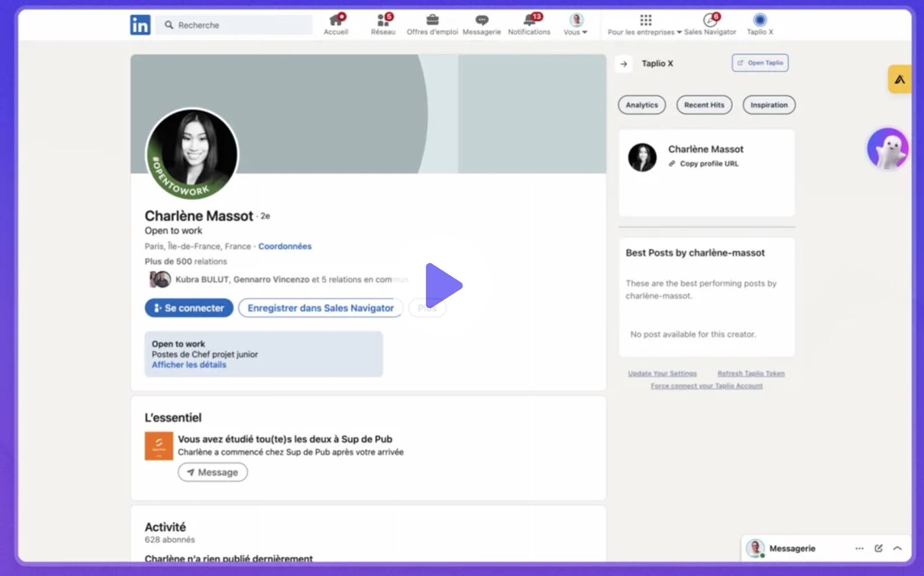
Task: Switch to the Recent Hits tab
Action: click(704, 105)
